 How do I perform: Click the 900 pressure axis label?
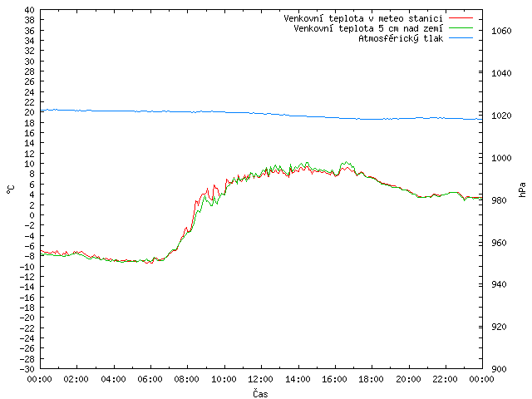click(499, 369)
